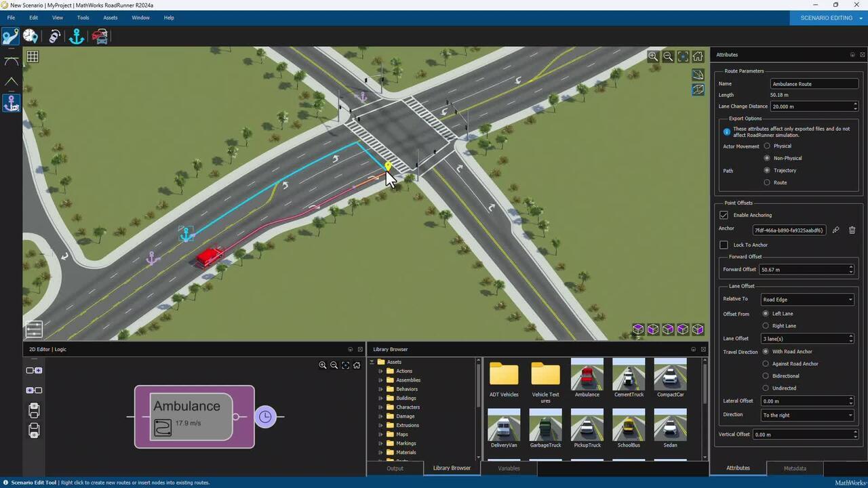The width and height of the screenshot is (868, 488).
Task: Expand the Behaviors folder
Action: click(380, 389)
